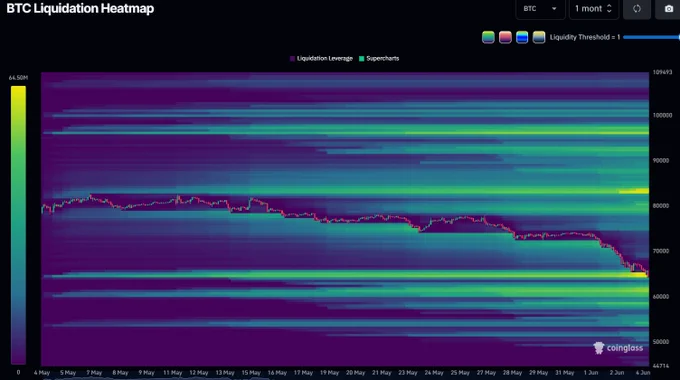This screenshot has width=680, height=380.
Task: Select the yellow-navy color theme swatch
Action: coord(539,37)
